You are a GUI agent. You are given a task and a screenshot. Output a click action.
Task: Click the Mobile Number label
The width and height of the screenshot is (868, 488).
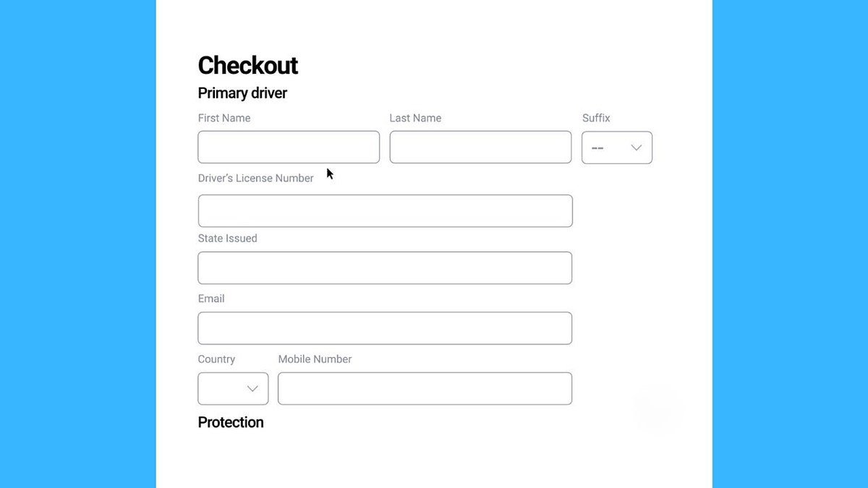315,359
